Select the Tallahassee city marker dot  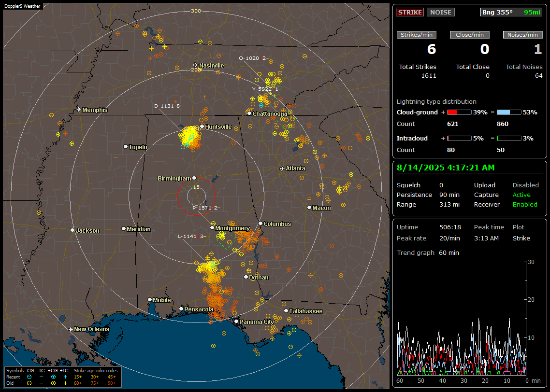[286, 311]
